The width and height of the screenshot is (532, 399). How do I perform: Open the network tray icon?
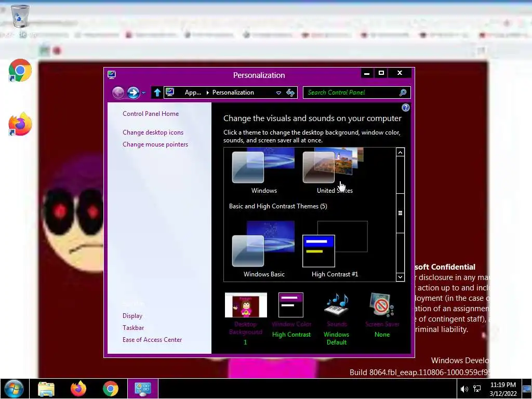tap(477, 389)
